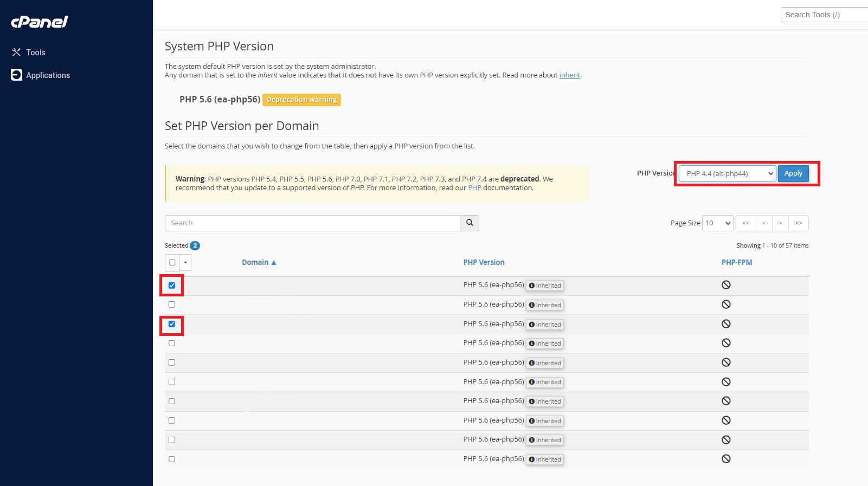Click the Inherited info badge in seventh domain row

545,401
